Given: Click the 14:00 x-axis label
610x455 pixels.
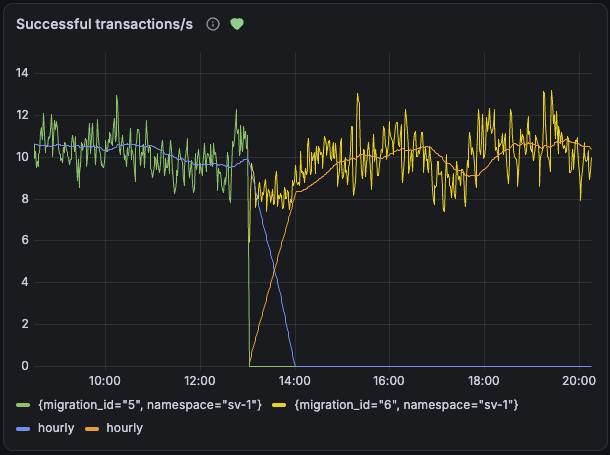Looking at the screenshot, I should click(x=294, y=380).
